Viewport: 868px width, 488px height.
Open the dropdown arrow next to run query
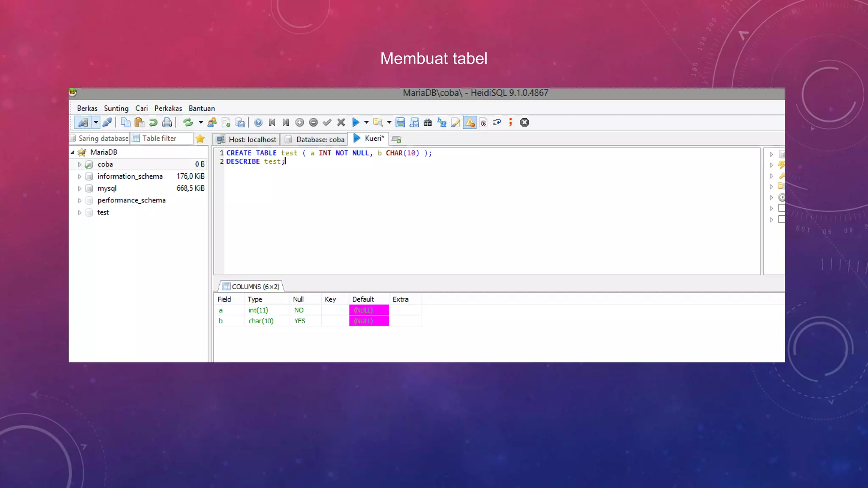[x=366, y=122]
